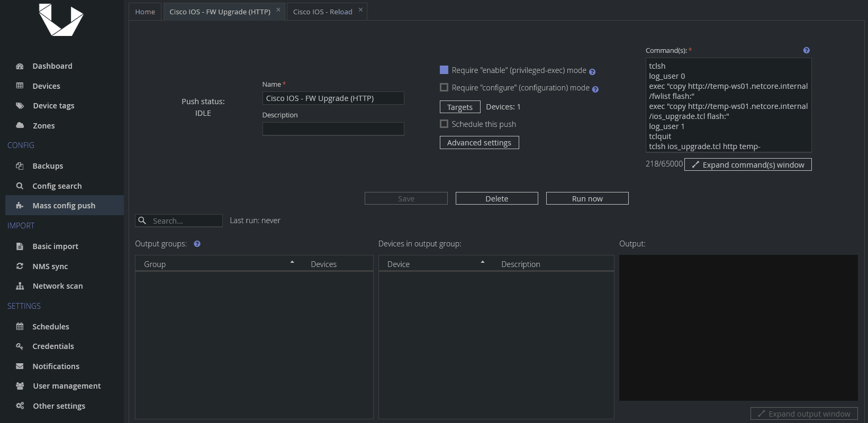Click the Device tags icon
The height and width of the screenshot is (423, 868).
[20, 106]
